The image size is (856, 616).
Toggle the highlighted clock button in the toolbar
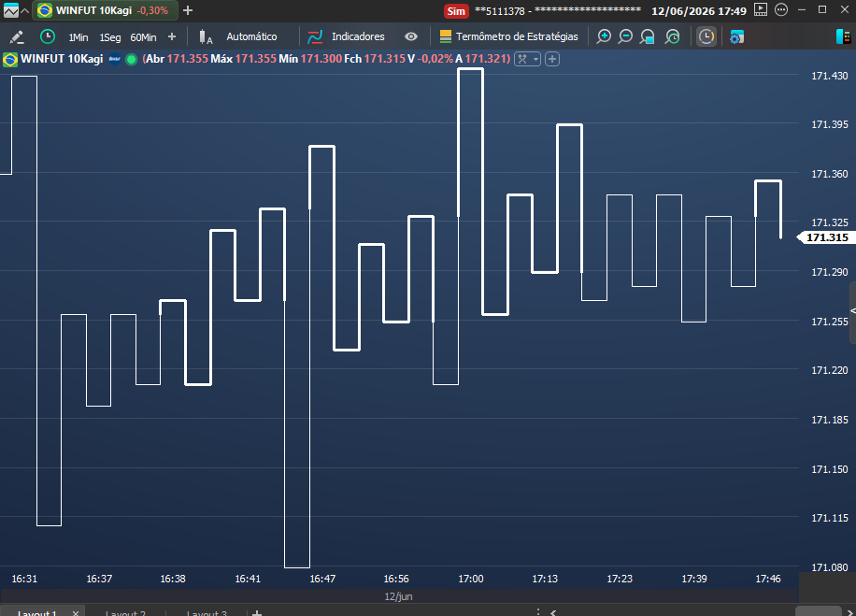[706, 36]
